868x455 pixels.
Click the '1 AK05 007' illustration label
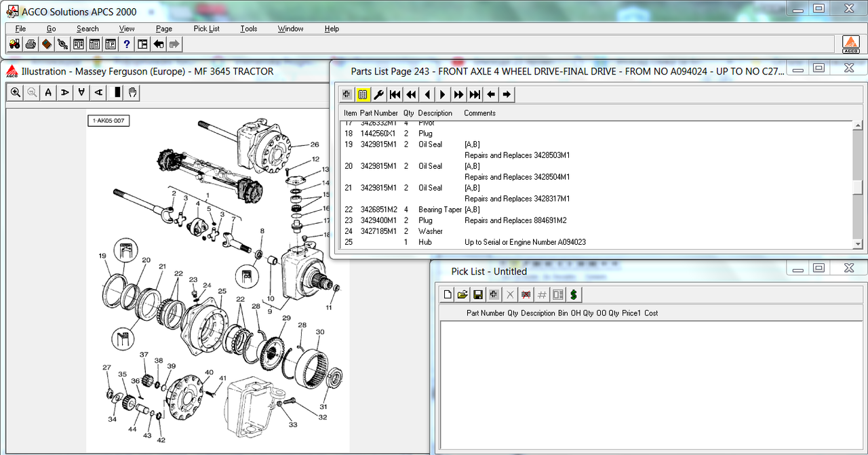point(109,121)
